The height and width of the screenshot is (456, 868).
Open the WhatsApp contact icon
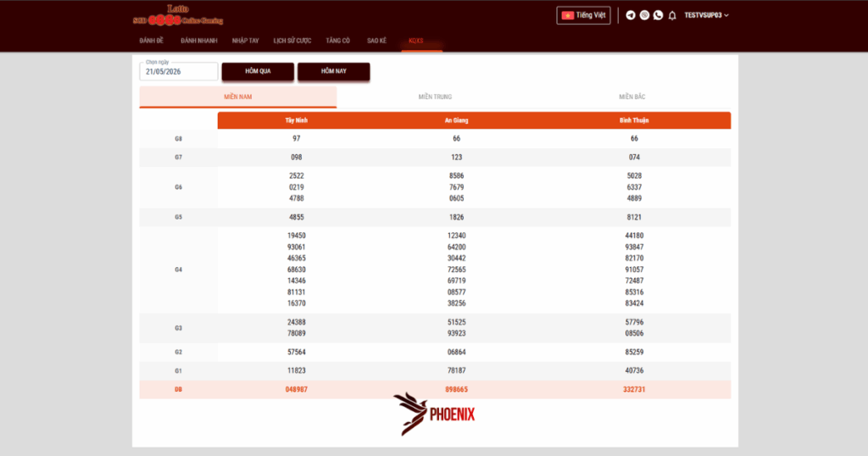[658, 15]
